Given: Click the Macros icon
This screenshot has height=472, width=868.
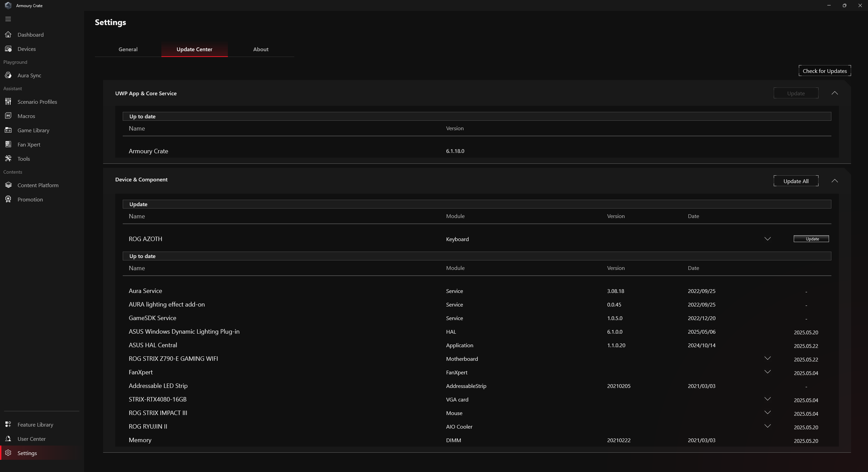Looking at the screenshot, I should click(x=8, y=116).
